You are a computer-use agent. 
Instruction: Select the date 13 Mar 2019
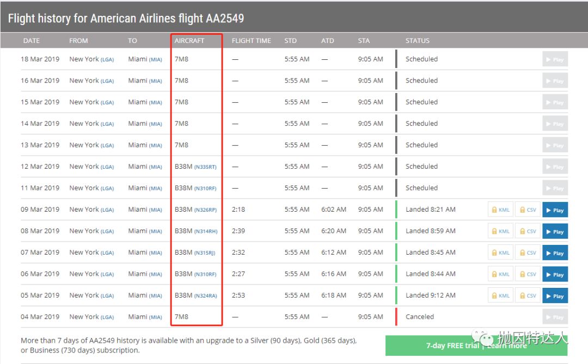(40, 145)
